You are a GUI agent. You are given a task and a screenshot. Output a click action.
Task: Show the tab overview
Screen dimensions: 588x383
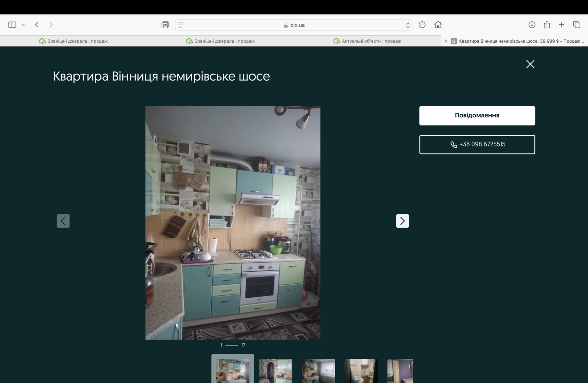[576, 25]
